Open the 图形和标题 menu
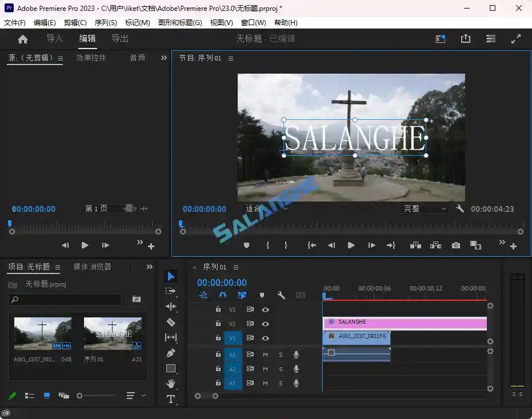This screenshot has height=419, width=532. click(180, 23)
